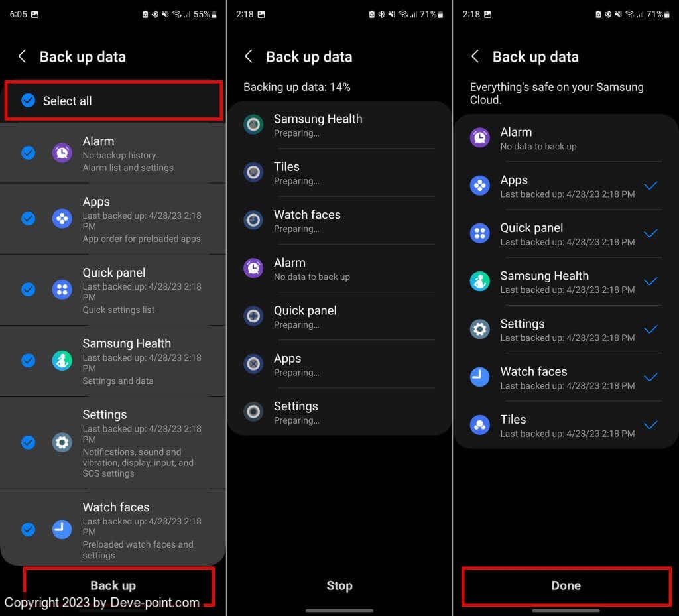
Task: Go back from left Back up data screen
Action: 22,56
